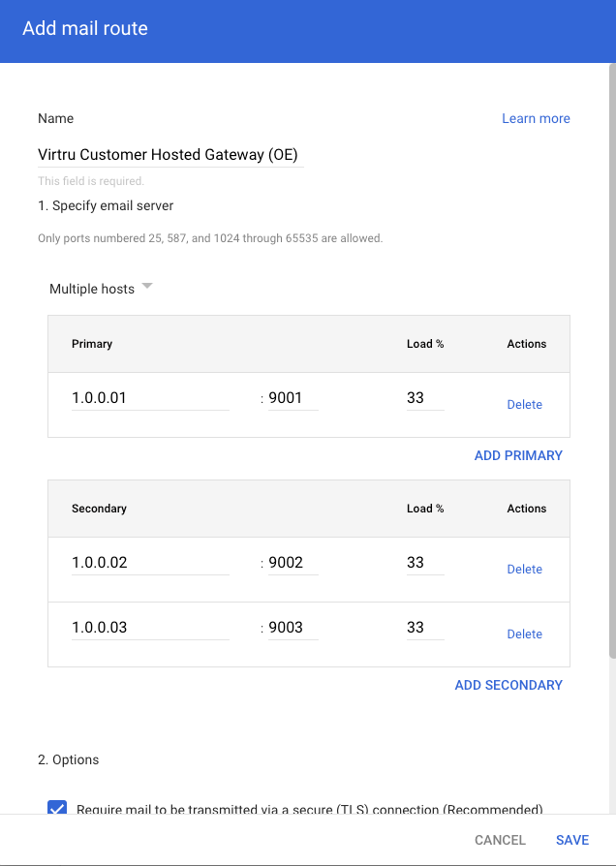This screenshot has height=866, width=616.
Task: Expand the Multiple hosts dropdown arrow
Action: click(x=146, y=286)
